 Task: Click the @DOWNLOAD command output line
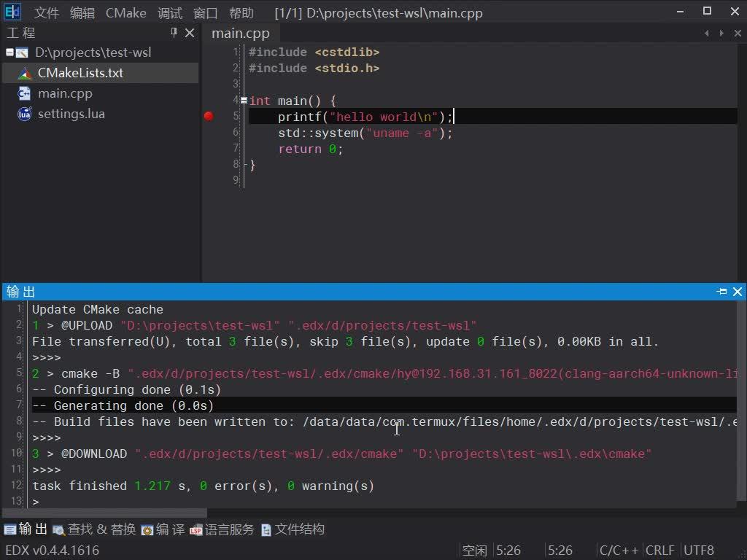tap(341, 454)
